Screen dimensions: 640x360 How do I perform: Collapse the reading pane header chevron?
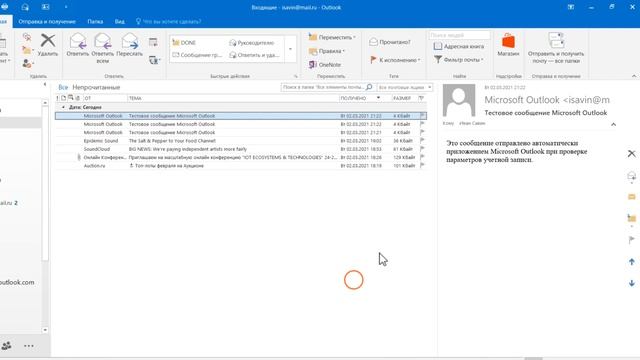tap(613, 124)
